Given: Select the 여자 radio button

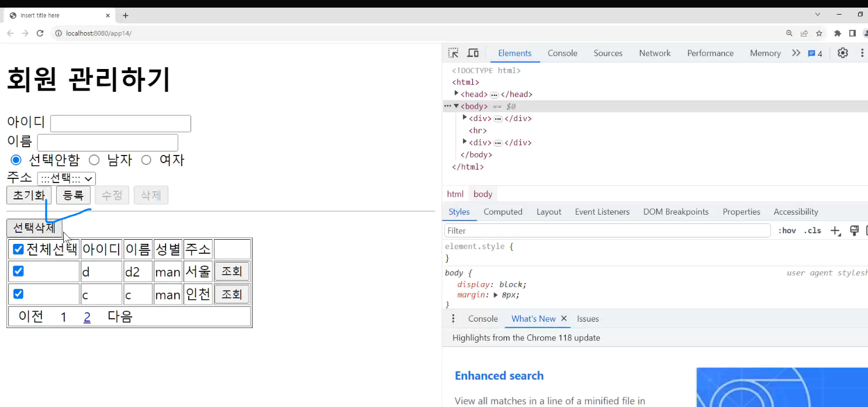Looking at the screenshot, I should coord(146,160).
